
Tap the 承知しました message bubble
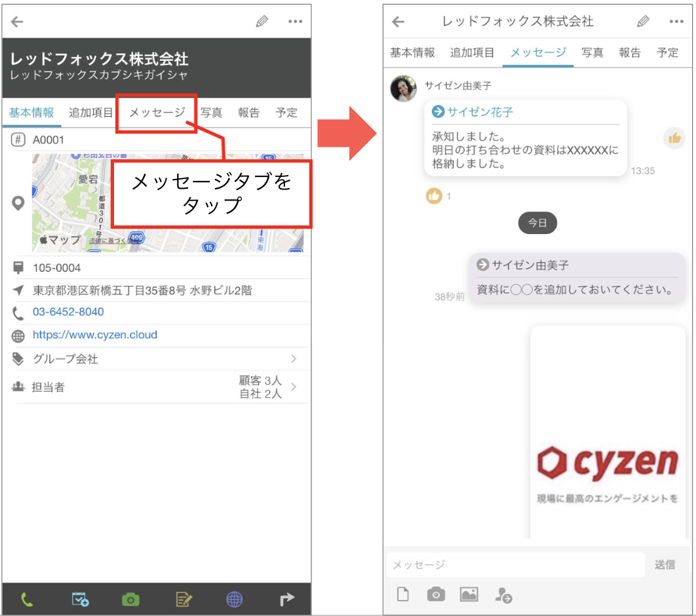526,138
